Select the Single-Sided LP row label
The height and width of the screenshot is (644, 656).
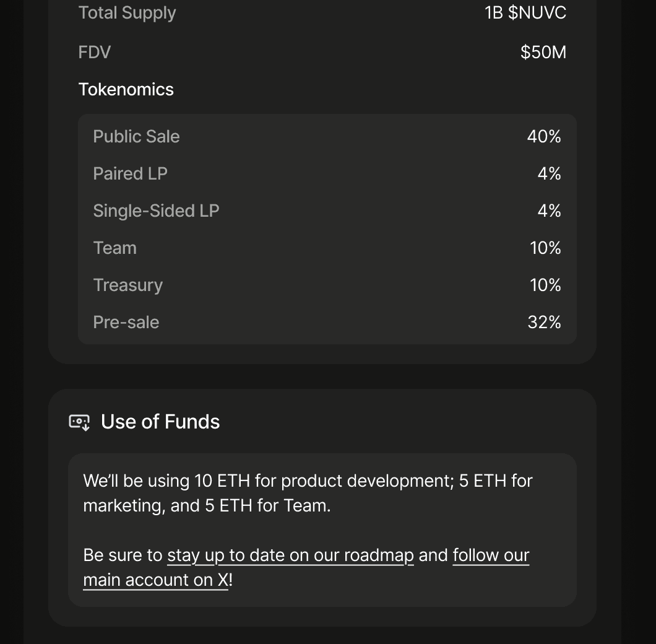pos(156,211)
